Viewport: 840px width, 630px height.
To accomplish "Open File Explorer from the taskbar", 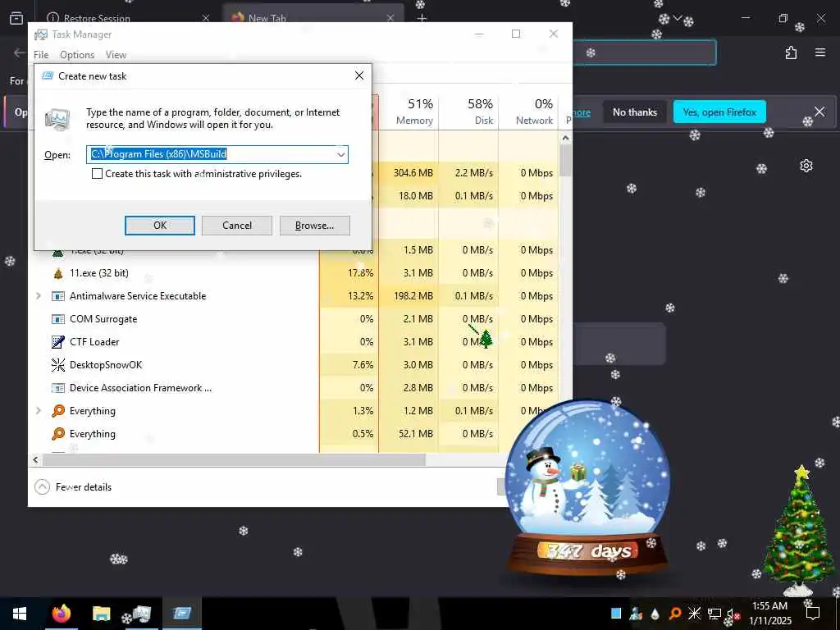I will coord(101,614).
